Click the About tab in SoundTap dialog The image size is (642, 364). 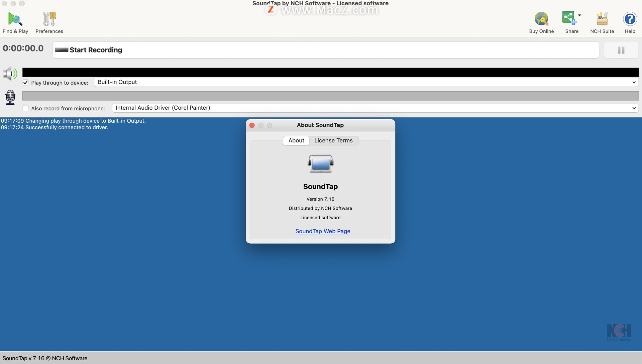coord(296,140)
